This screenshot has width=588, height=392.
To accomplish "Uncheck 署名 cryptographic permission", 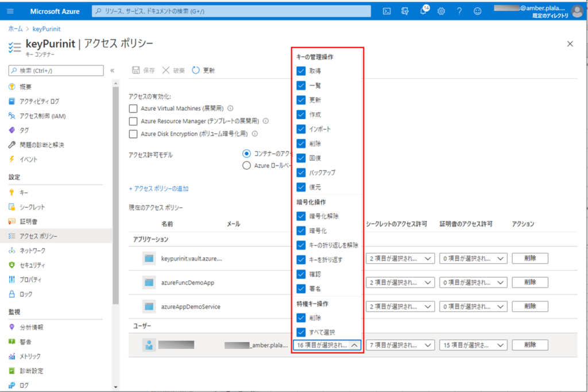I will 301,289.
